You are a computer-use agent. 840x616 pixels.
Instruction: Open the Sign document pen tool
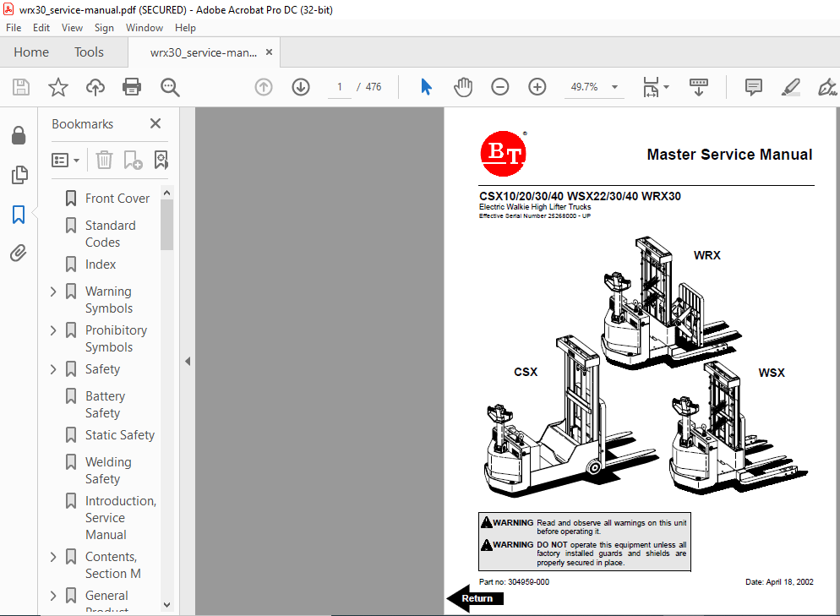pos(827,87)
